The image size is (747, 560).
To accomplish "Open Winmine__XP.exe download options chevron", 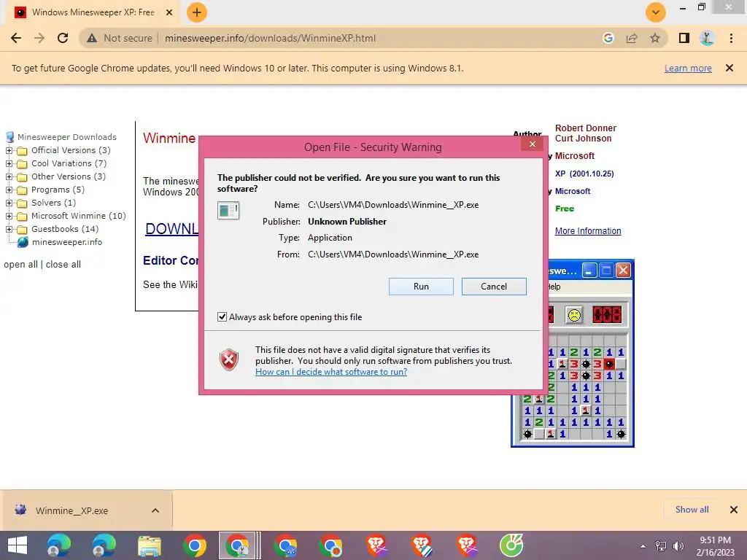I will pos(155,510).
